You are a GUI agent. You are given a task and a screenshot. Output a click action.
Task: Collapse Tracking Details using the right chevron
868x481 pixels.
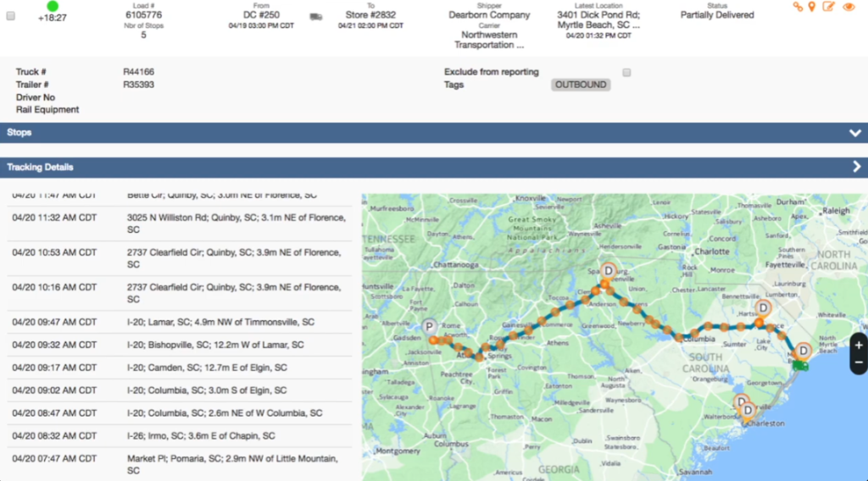pos(856,167)
